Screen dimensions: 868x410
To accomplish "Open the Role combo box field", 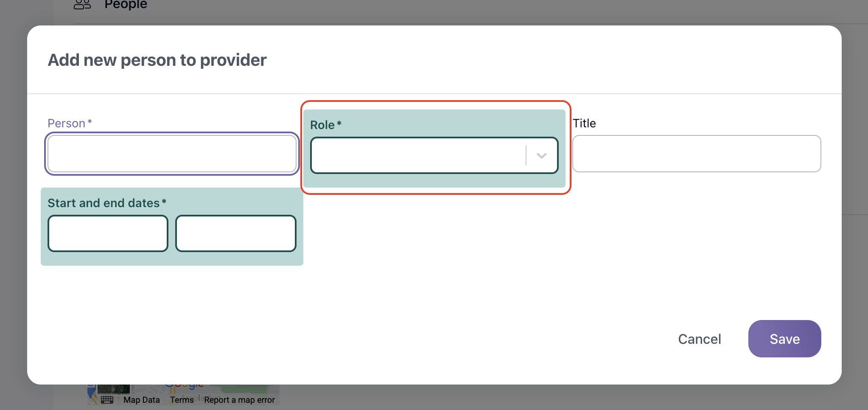I will [x=434, y=155].
